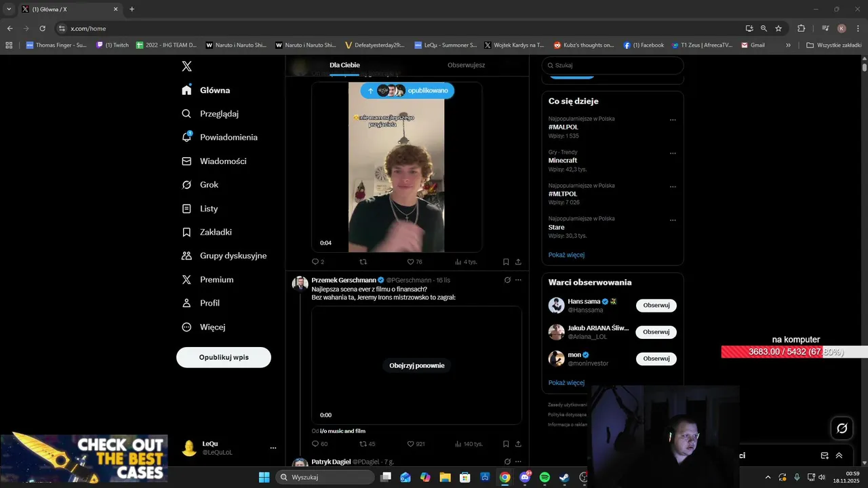Open Listy lists page
Screen dimensions: 868x488
point(200,209)
